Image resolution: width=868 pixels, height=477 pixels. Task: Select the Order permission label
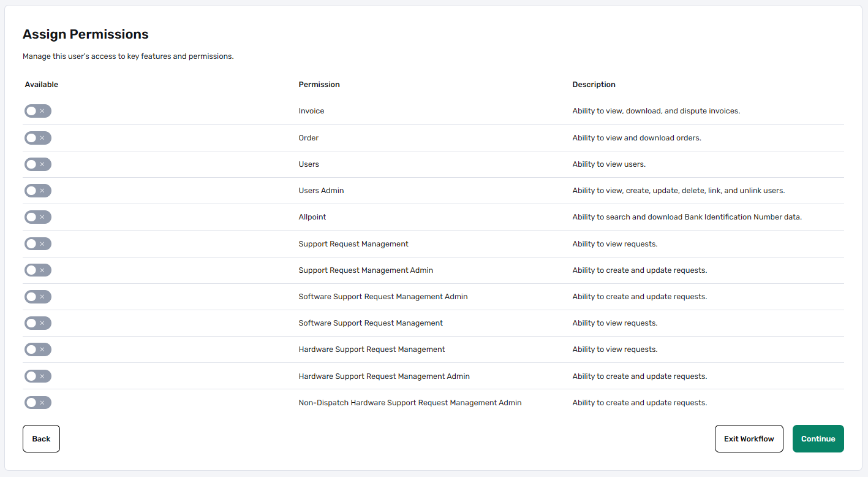pyautogui.click(x=309, y=138)
